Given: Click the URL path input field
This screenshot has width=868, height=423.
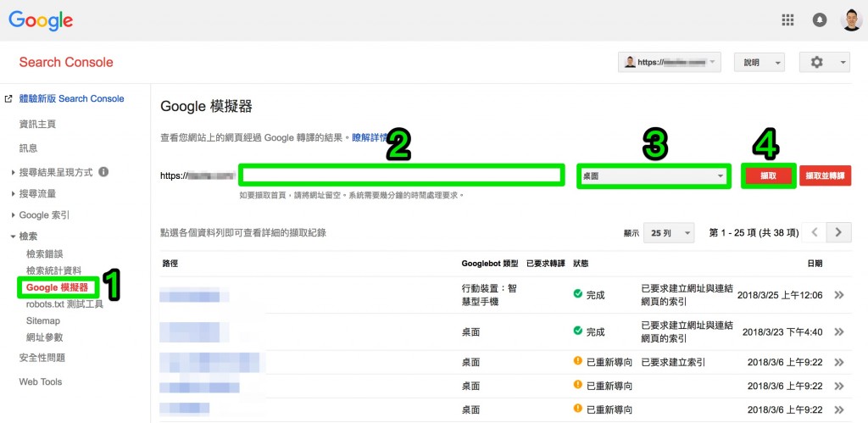Looking at the screenshot, I should 402,175.
